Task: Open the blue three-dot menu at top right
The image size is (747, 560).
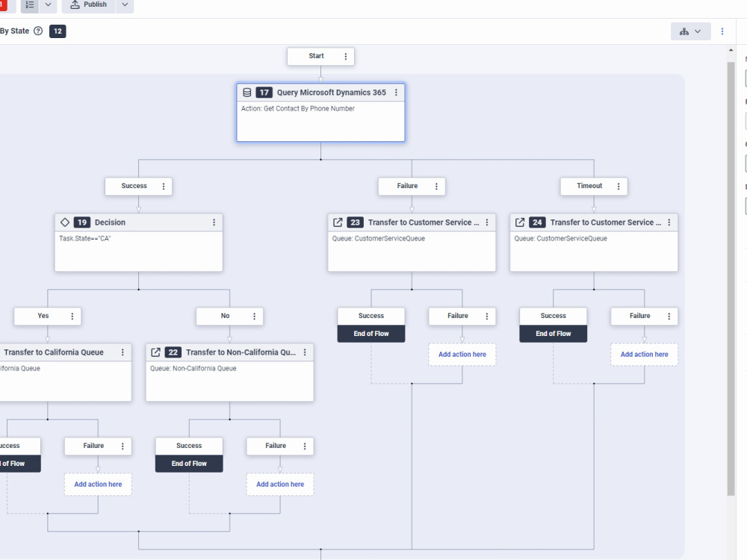Action: coord(722,31)
